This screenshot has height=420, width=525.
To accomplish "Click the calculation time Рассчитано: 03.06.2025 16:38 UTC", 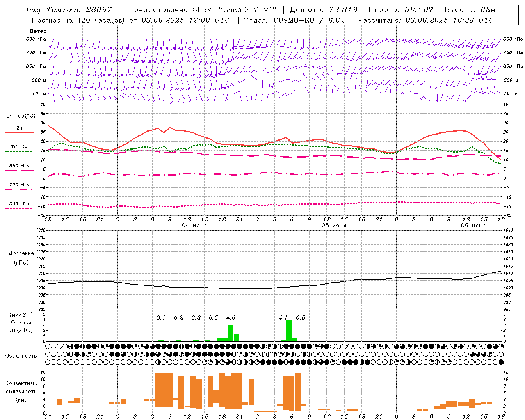I will (426, 20).
